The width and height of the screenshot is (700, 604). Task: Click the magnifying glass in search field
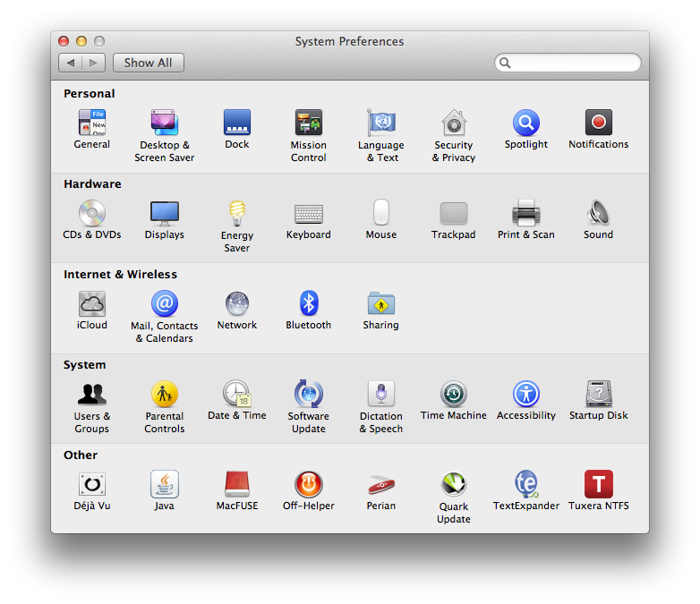pos(505,63)
